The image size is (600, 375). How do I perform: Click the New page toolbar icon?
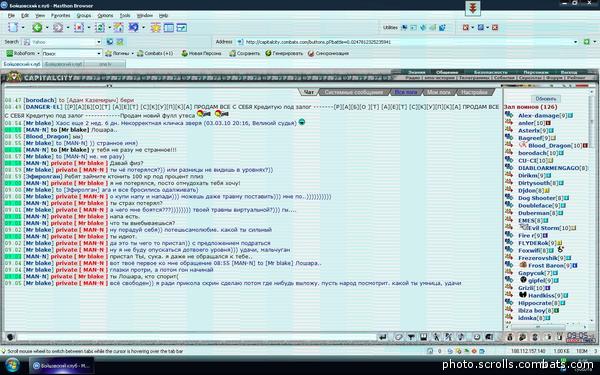pyautogui.click(x=13, y=27)
